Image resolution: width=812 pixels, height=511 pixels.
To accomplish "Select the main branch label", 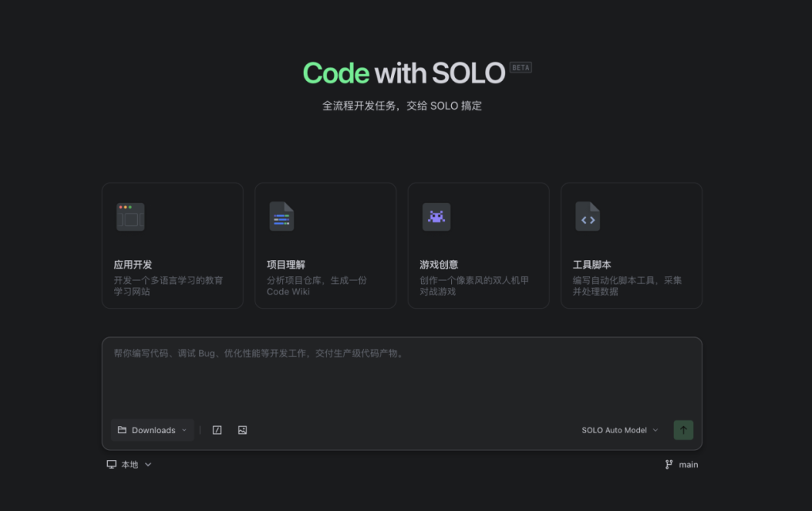I will point(688,464).
